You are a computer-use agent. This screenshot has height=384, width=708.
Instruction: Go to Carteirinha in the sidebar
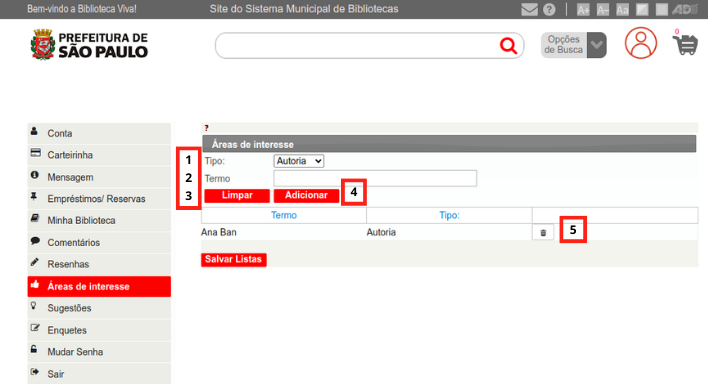click(99, 155)
